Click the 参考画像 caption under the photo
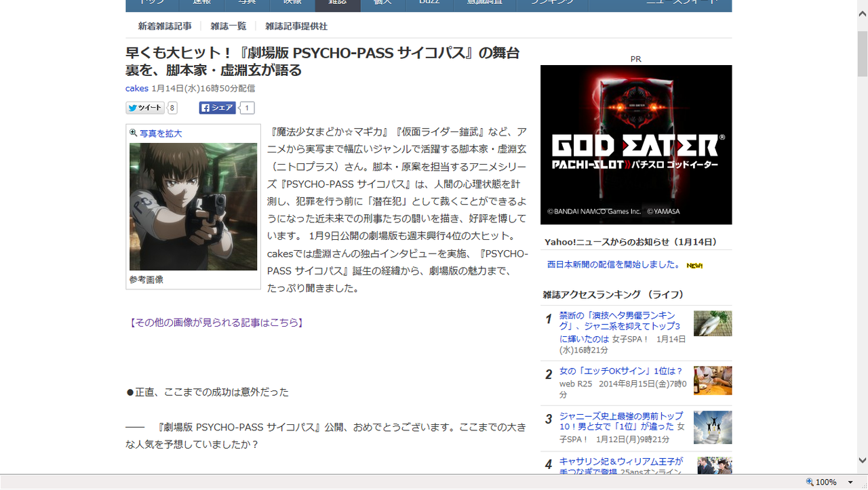Image resolution: width=868 pixels, height=490 pixels. (x=146, y=279)
